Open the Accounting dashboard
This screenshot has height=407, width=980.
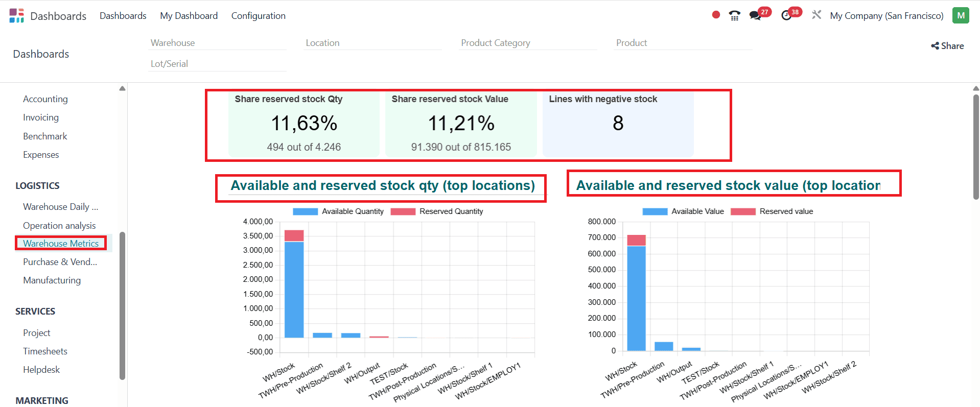45,99
